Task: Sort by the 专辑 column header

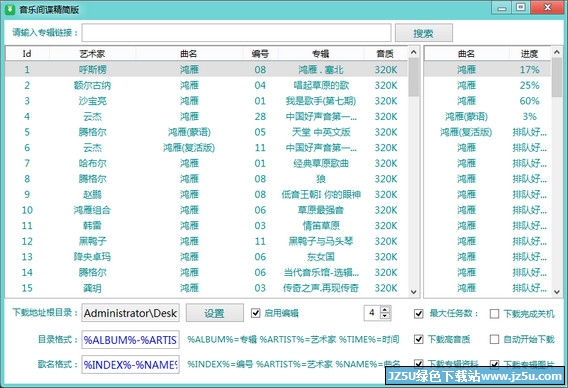Action: [x=321, y=54]
